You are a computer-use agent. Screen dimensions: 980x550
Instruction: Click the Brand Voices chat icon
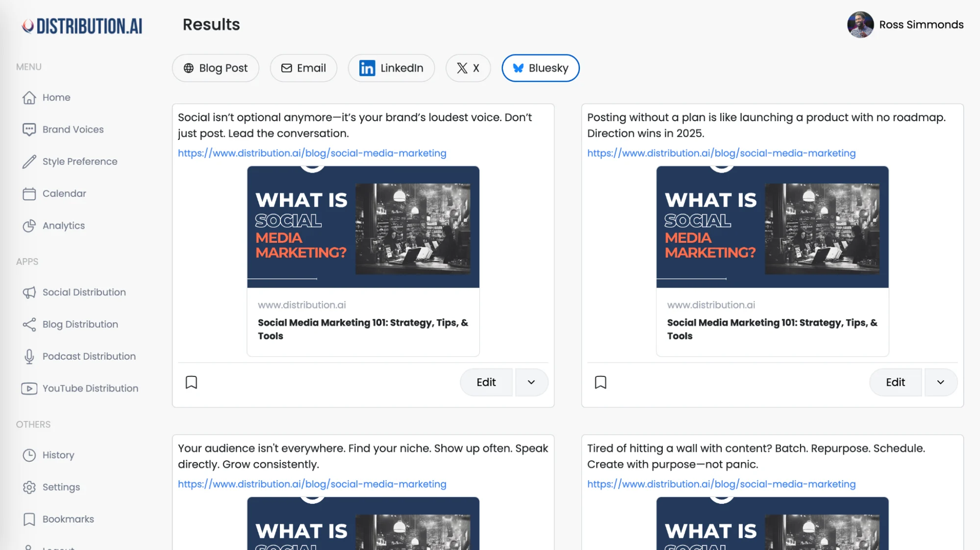click(29, 130)
